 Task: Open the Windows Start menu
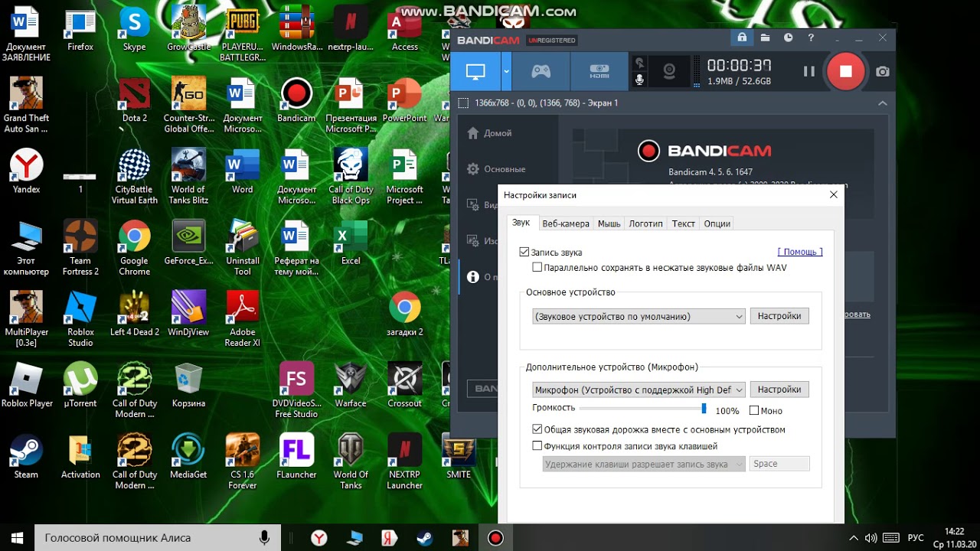tap(17, 538)
